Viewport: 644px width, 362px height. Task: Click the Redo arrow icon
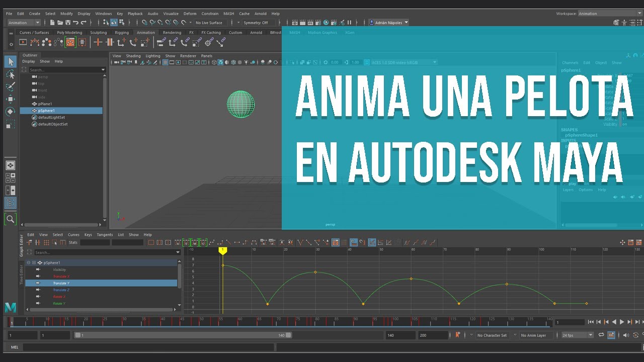click(84, 23)
